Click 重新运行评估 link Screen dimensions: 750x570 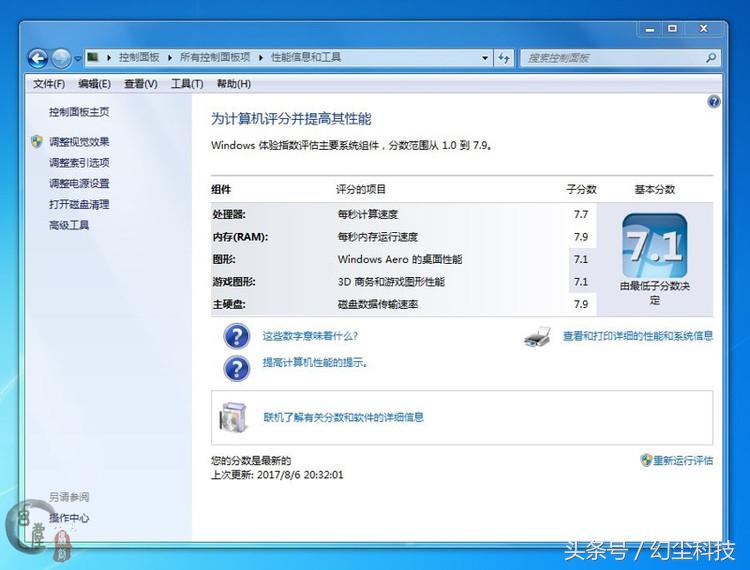click(683, 460)
